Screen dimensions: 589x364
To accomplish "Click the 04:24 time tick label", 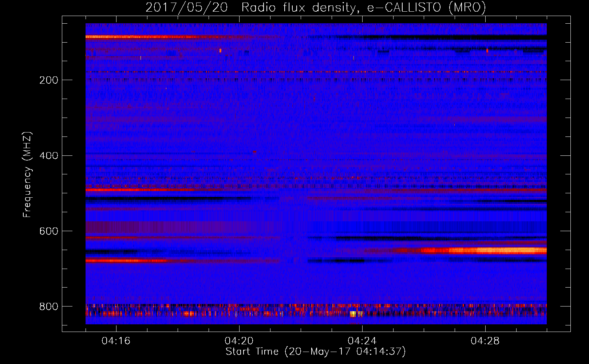I will click(362, 341).
